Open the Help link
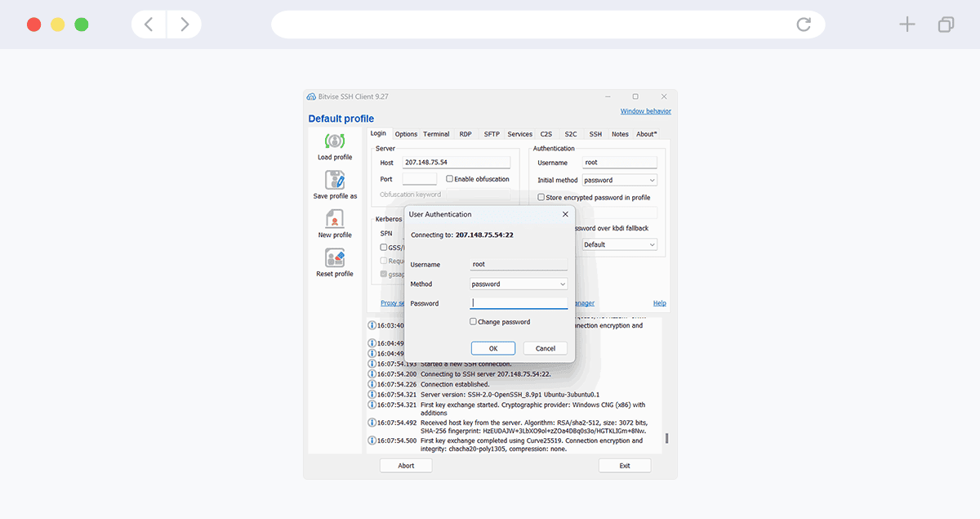Viewport: 980px width, 519px height. [660, 303]
